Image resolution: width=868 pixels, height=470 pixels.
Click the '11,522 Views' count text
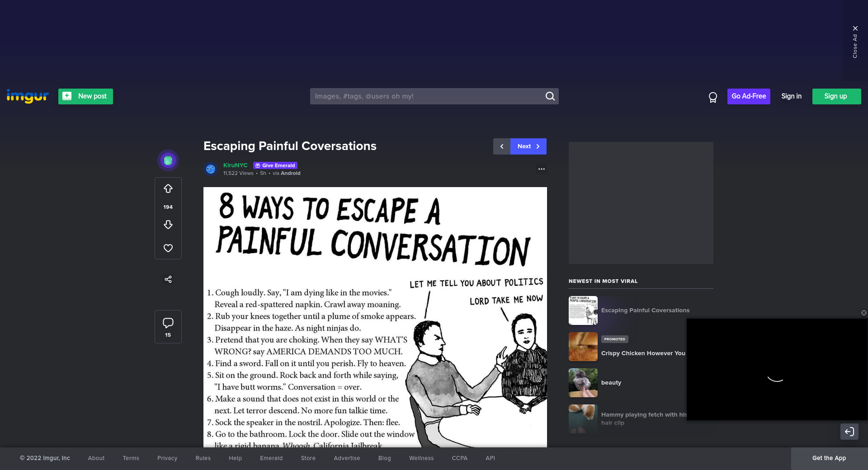click(x=238, y=174)
